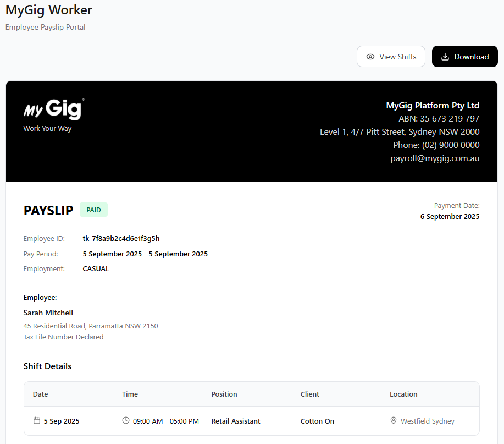Click the PAYSLIP heading

[48, 210]
